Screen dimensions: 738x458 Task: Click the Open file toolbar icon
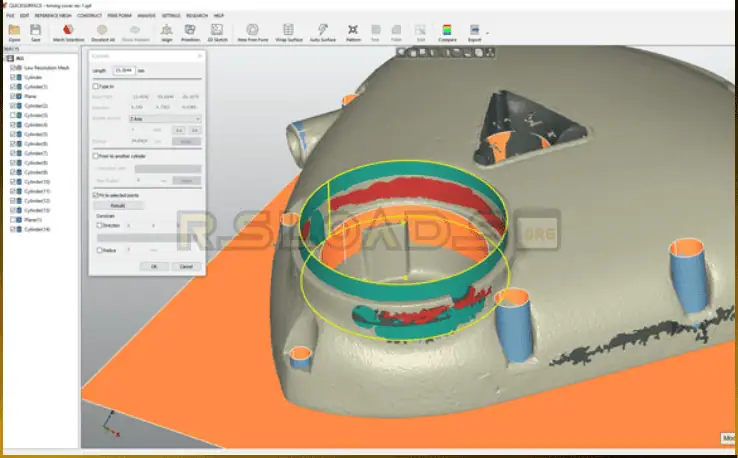point(14,32)
